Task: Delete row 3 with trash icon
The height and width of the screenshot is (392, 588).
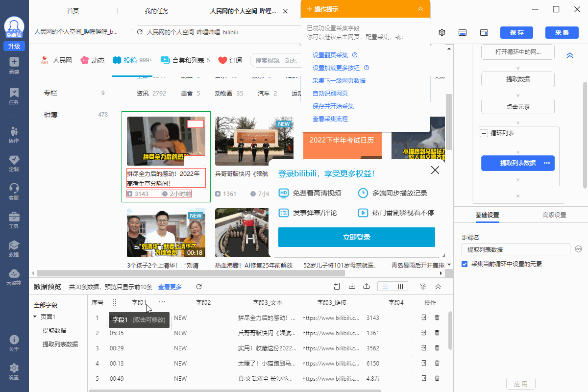Action: (437, 348)
